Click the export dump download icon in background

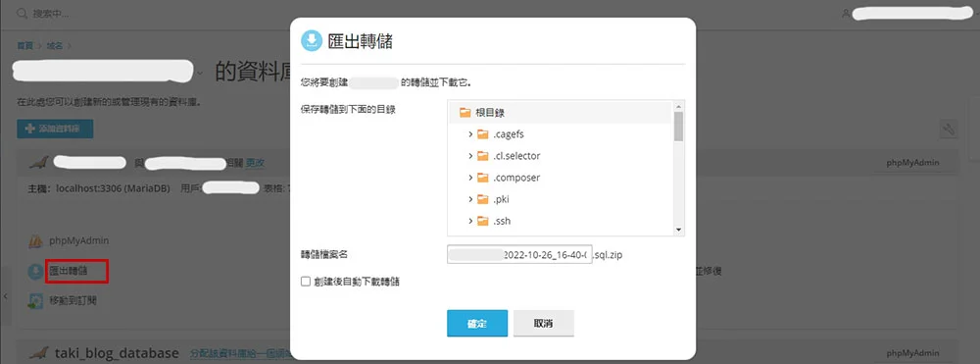(x=36, y=272)
